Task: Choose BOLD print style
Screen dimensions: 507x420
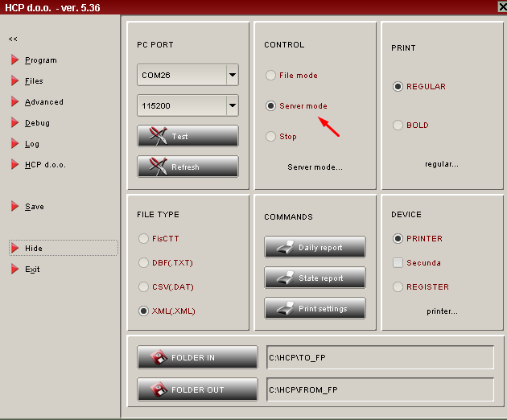Action: 398,126
